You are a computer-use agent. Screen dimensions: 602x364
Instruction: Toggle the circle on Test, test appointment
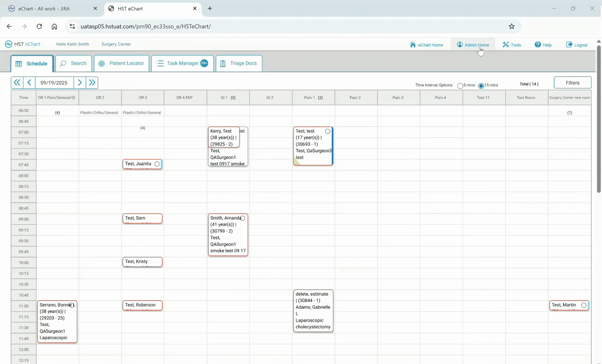[328, 131]
